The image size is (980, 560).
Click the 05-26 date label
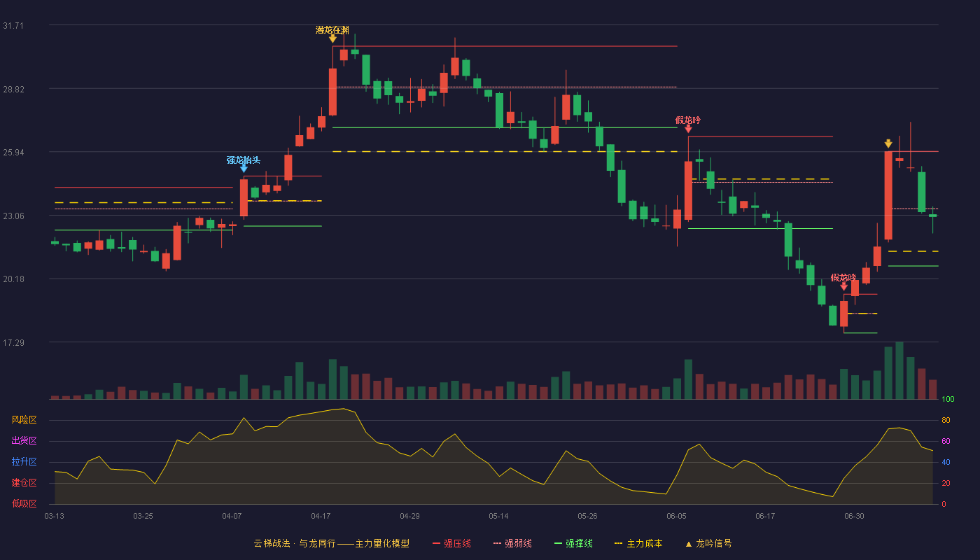tap(587, 516)
